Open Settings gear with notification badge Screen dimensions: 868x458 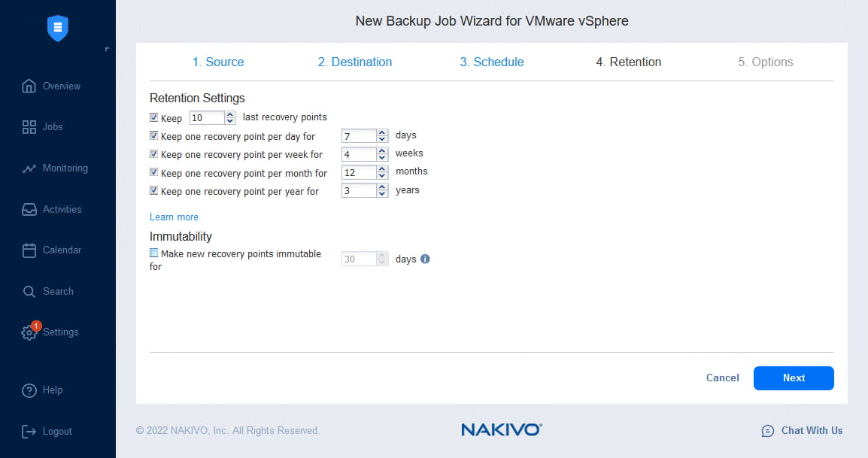tap(29, 332)
